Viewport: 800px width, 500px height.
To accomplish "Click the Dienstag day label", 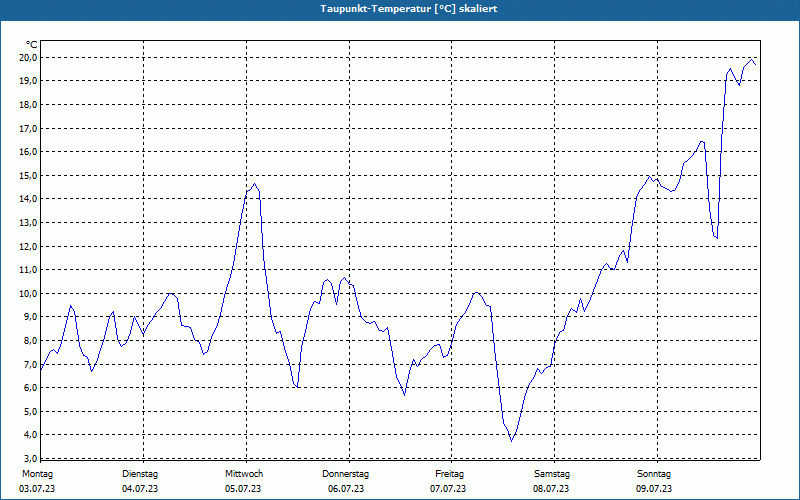I will (140, 474).
